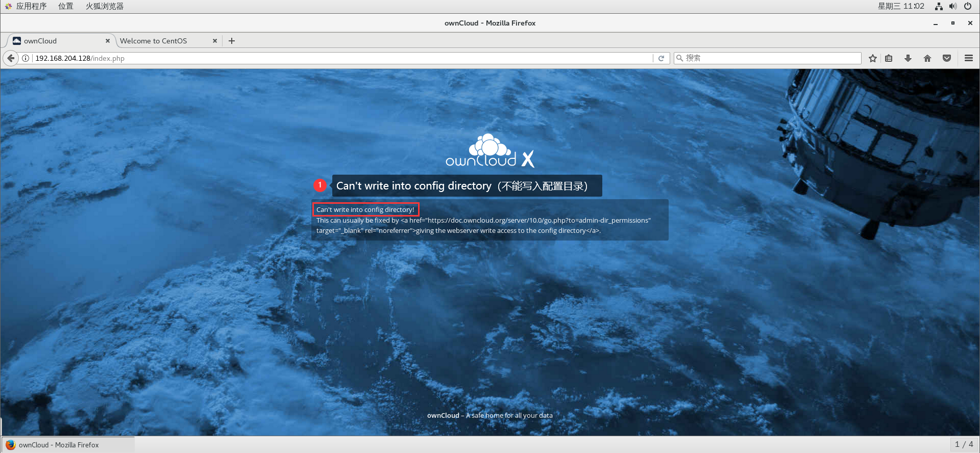This screenshot has width=980, height=453.
Task: Open the workspace switcher showing 1 / 4
Action: [964, 444]
